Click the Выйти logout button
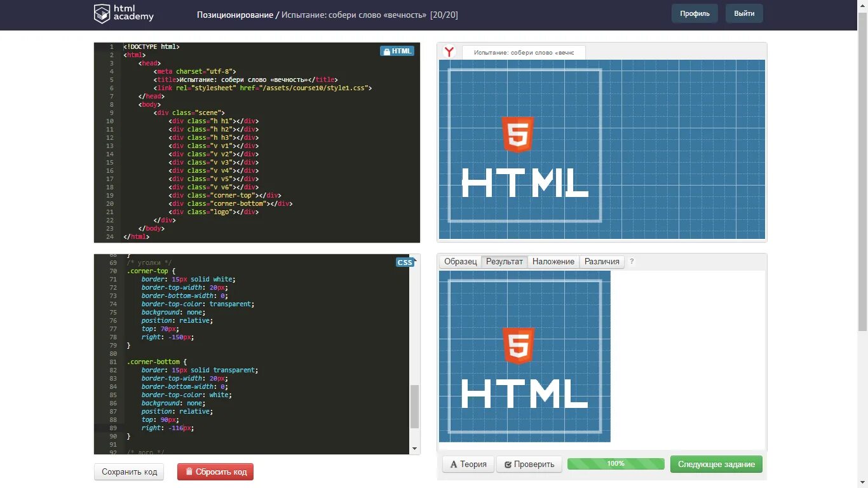Image resolution: width=868 pixels, height=488 pixels. 744,13
